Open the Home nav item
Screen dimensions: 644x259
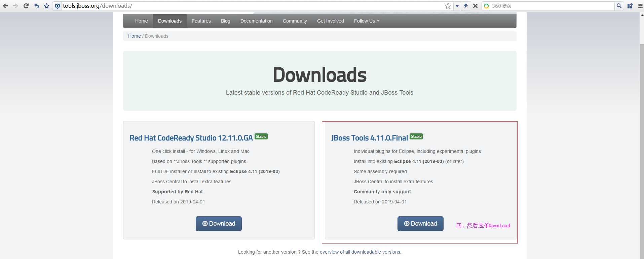pos(141,21)
